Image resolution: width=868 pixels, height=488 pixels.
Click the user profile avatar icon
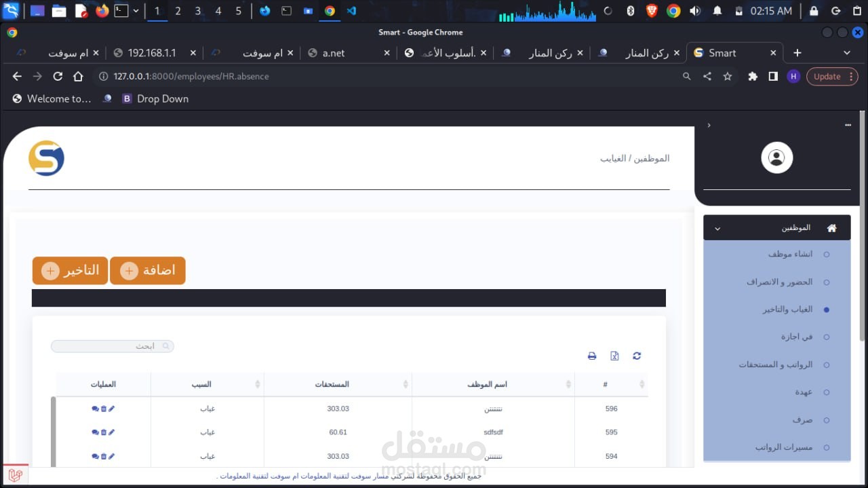pyautogui.click(x=776, y=157)
